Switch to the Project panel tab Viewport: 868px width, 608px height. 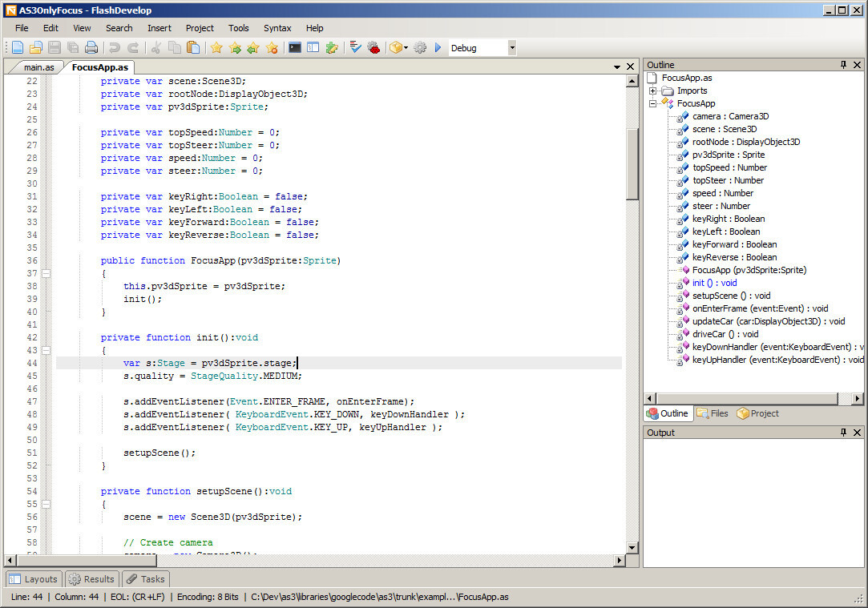click(757, 413)
